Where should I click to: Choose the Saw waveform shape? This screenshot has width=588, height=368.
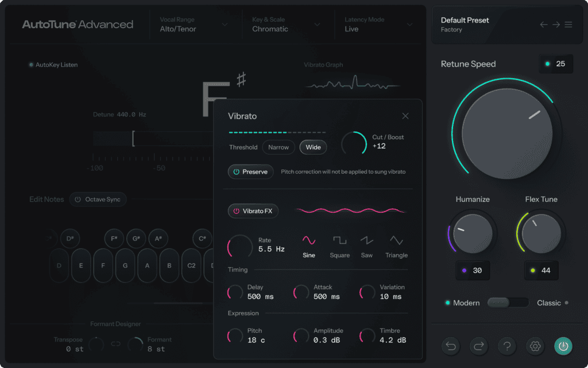pyautogui.click(x=367, y=240)
